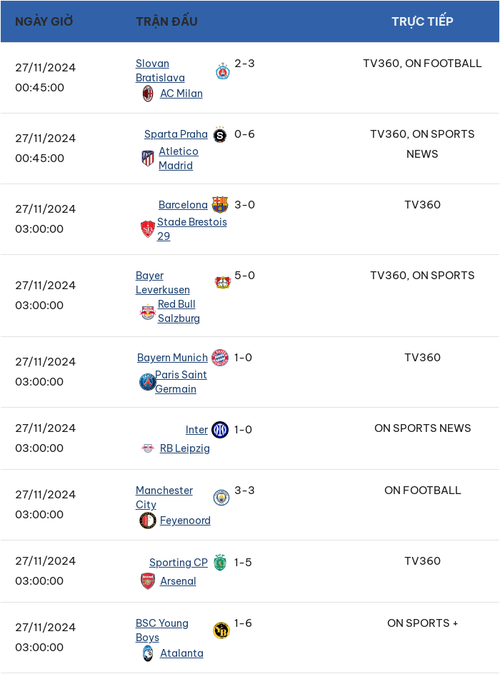
Task: Click the Inter club crest
Action: coord(220,429)
